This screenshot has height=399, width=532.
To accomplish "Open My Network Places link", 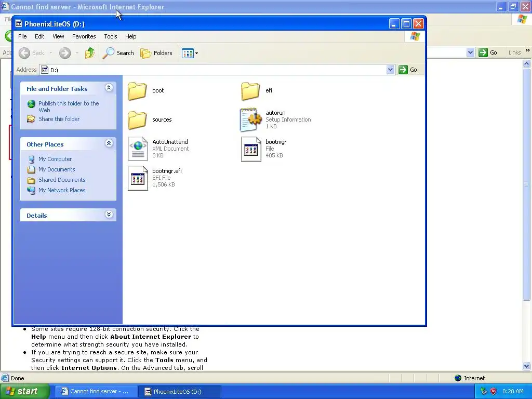I will tap(62, 190).
